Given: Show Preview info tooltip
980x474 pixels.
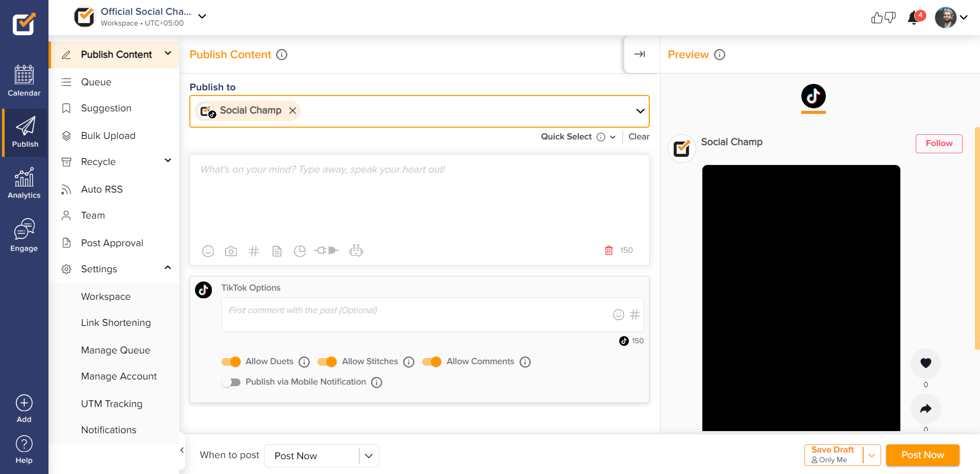Looking at the screenshot, I should coord(720,55).
